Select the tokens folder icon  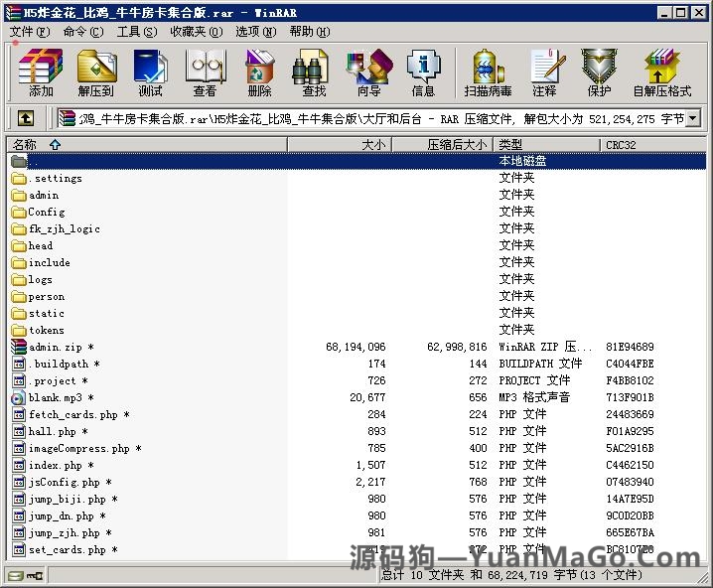[19, 330]
